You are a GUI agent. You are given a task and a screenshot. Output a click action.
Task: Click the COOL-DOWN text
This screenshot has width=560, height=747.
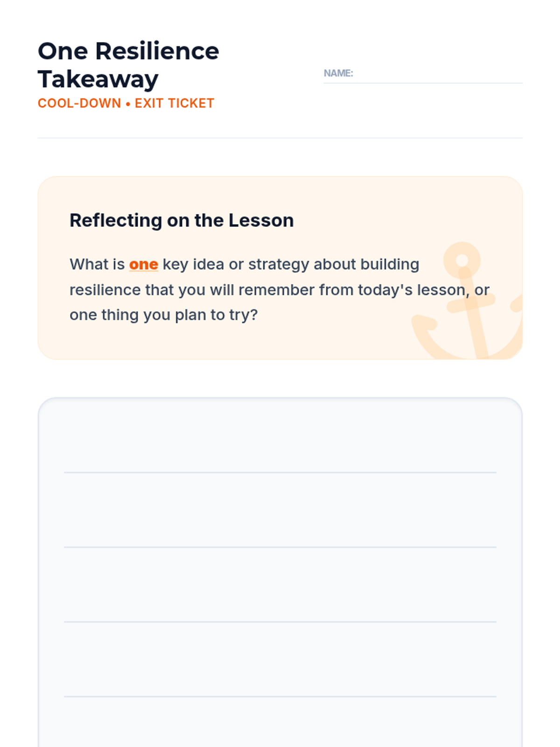(x=79, y=103)
